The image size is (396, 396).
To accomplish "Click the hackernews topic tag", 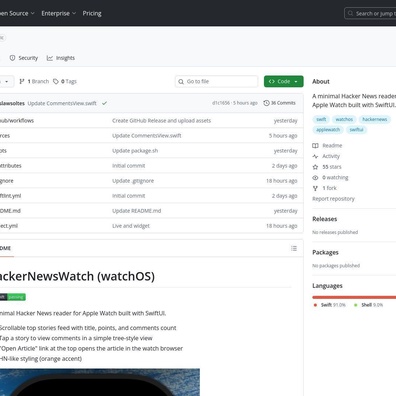I will 375,119.
